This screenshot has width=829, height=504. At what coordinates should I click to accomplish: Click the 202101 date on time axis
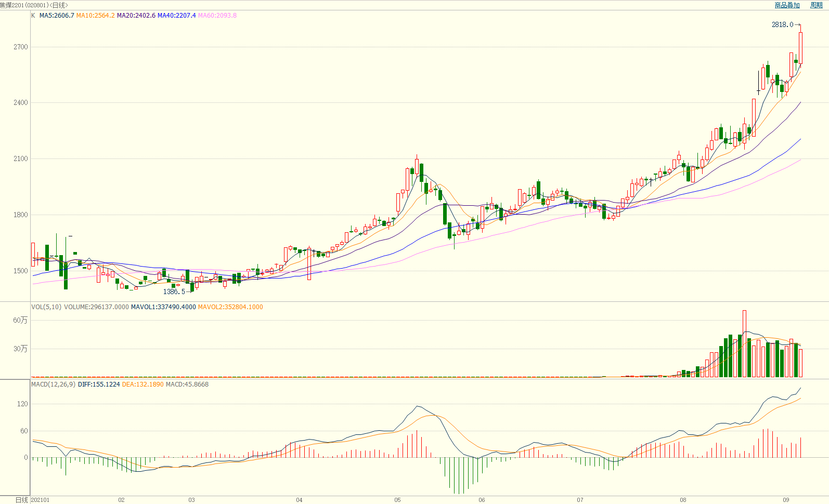pyautogui.click(x=41, y=500)
